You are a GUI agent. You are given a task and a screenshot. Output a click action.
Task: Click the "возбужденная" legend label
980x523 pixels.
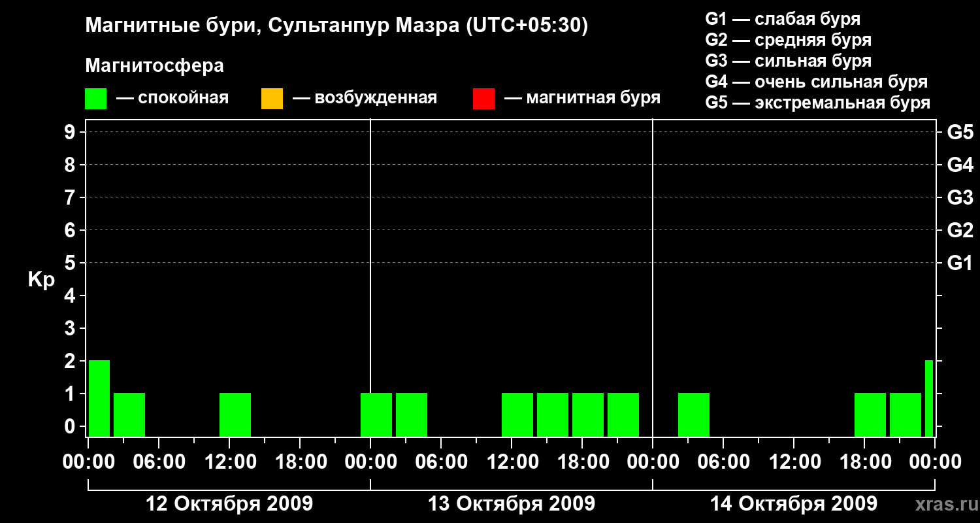[376, 99]
